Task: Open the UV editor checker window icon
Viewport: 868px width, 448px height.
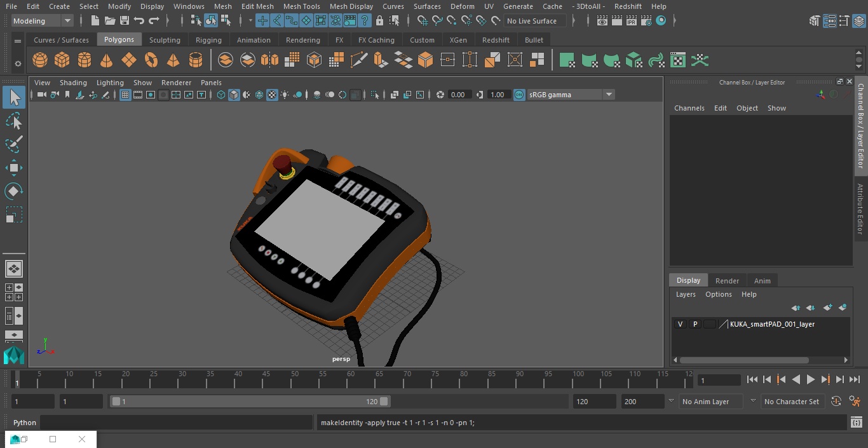Action: tap(678, 60)
